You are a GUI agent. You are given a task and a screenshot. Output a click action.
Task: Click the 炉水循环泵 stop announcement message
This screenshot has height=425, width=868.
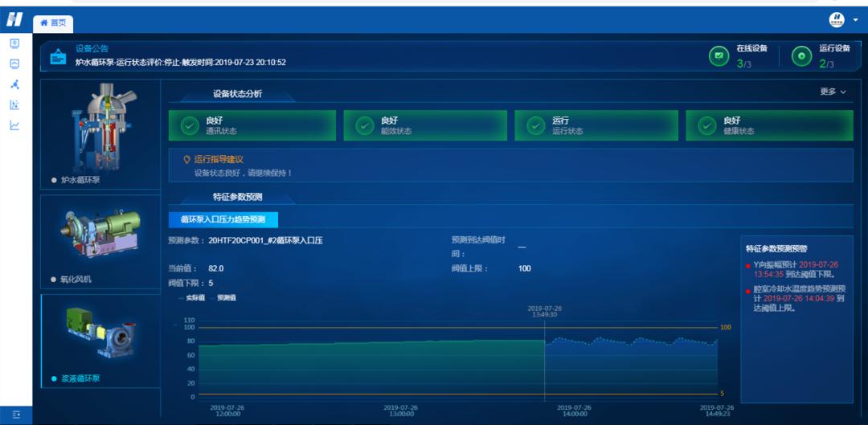point(181,63)
